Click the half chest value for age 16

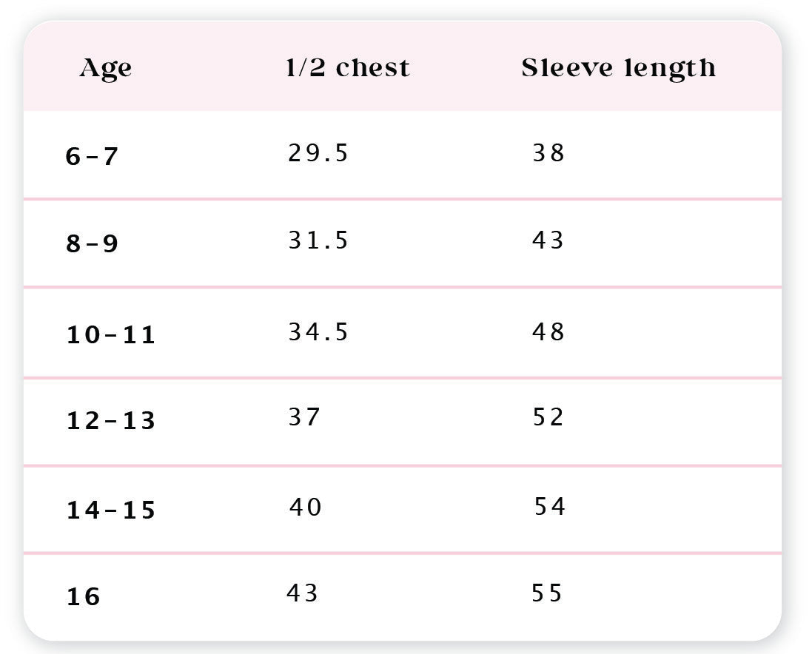[x=303, y=593]
